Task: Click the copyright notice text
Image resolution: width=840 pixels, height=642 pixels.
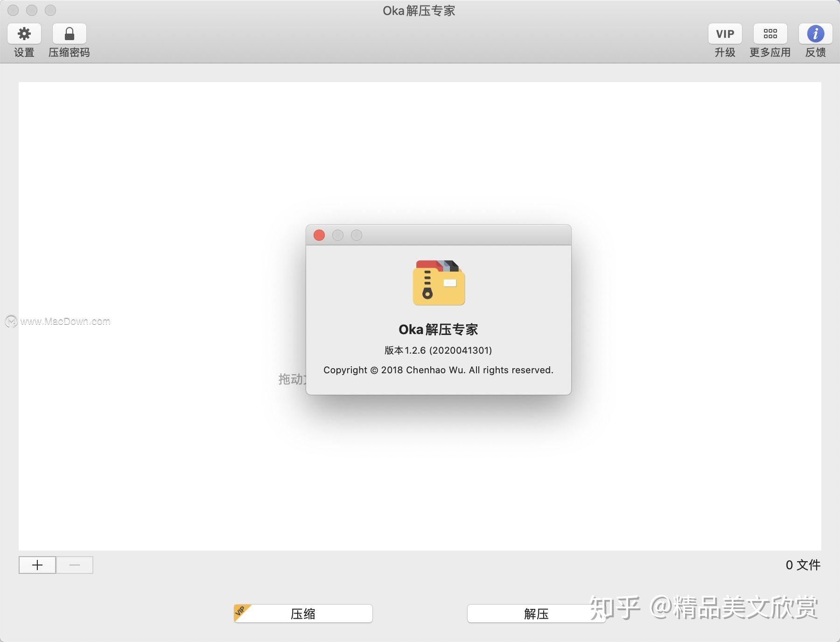Action: 438,370
